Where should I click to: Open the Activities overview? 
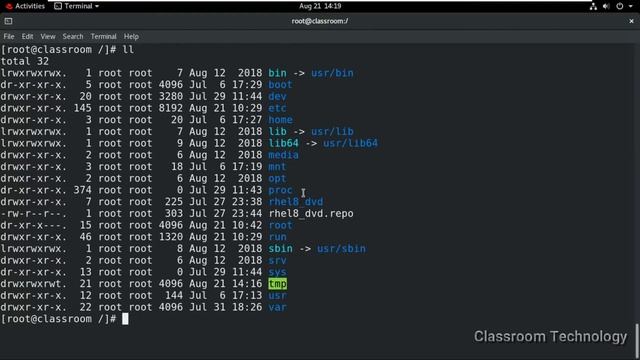click(25, 6)
